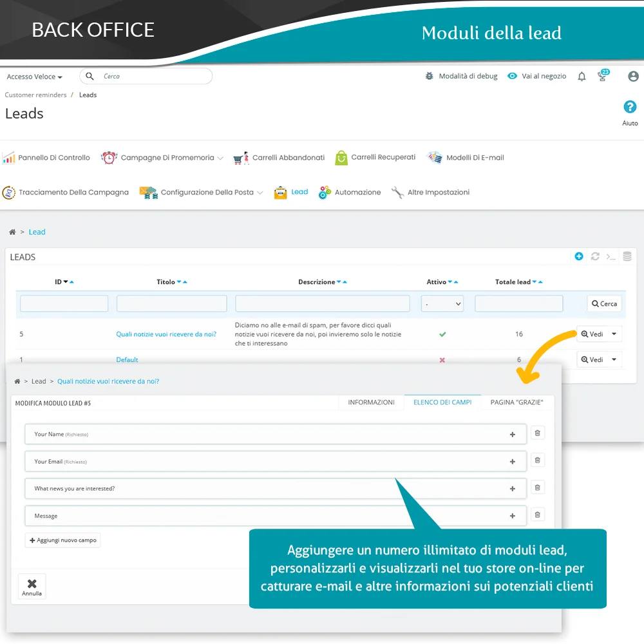Enable the Default lead status
Screen dimensions: 644x644
[442, 360]
